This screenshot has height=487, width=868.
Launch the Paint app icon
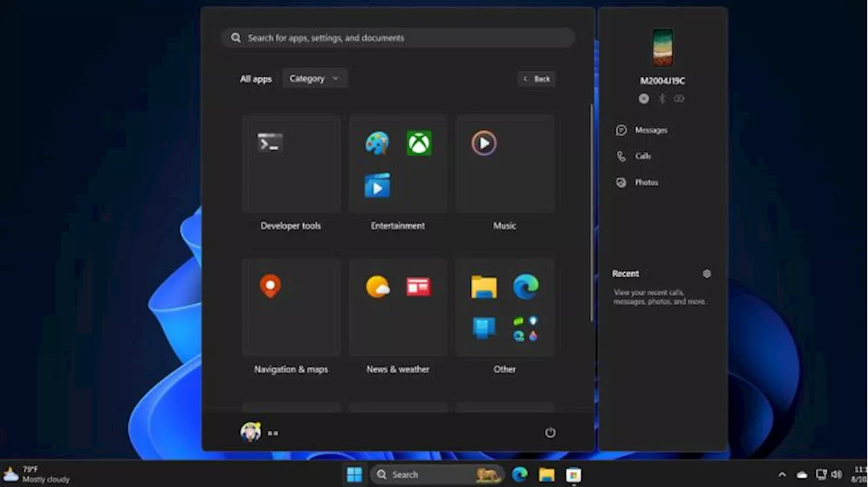(377, 143)
